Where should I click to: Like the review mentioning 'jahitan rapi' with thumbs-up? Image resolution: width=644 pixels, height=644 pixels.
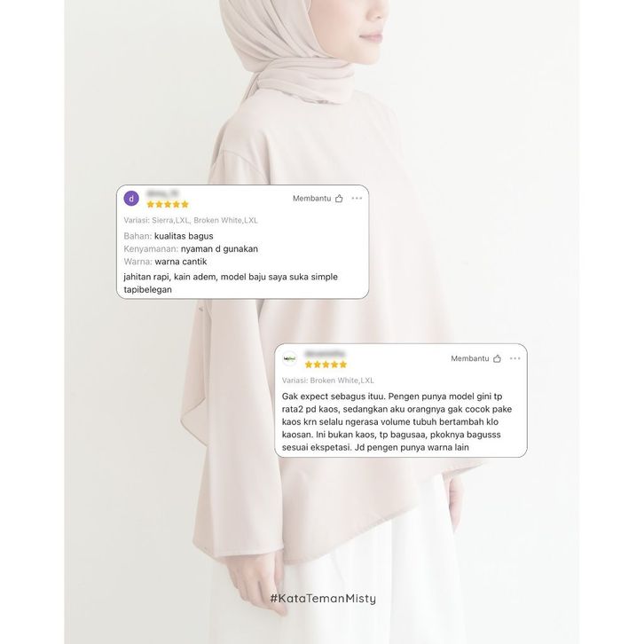(x=339, y=199)
